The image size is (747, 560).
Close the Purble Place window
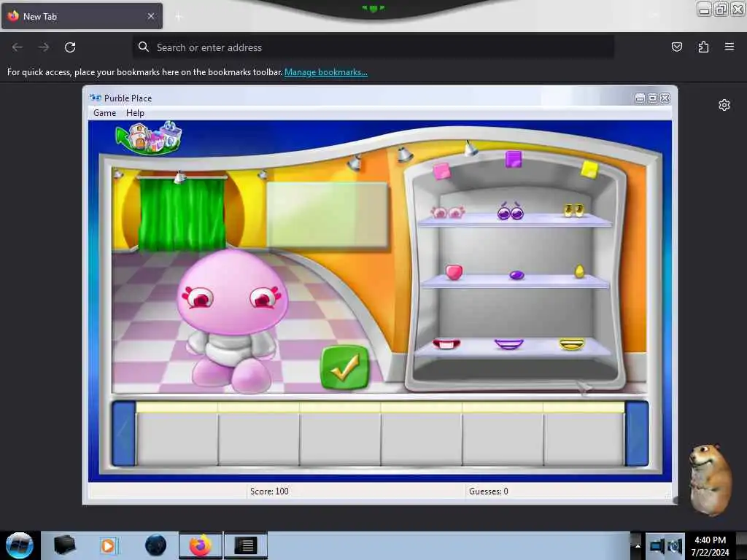[665, 98]
